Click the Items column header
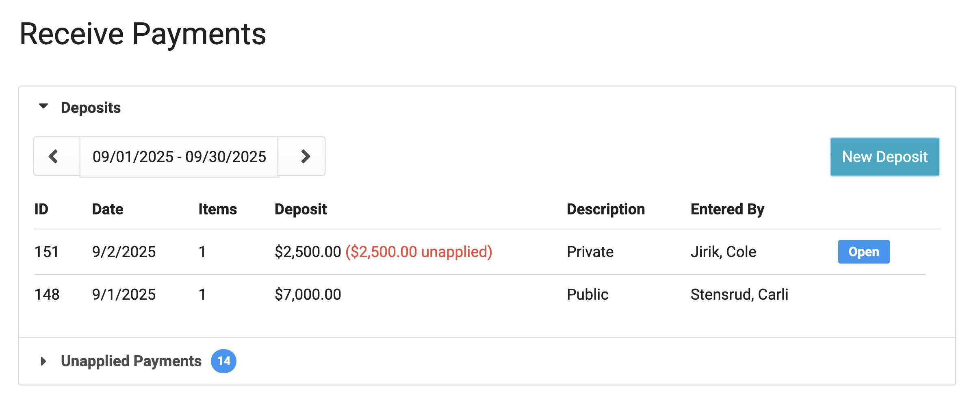 pyautogui.click(x=217, y=209)
